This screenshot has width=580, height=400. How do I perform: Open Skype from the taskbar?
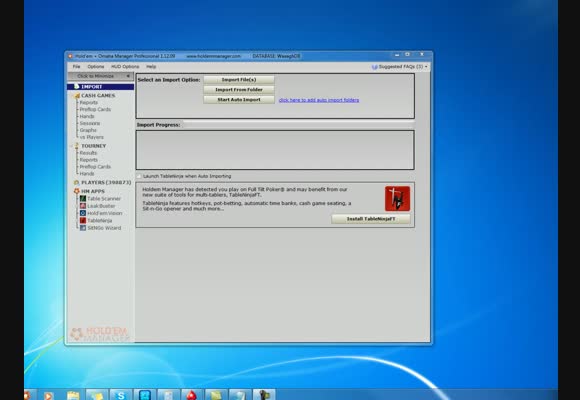[x=121, y=395]
